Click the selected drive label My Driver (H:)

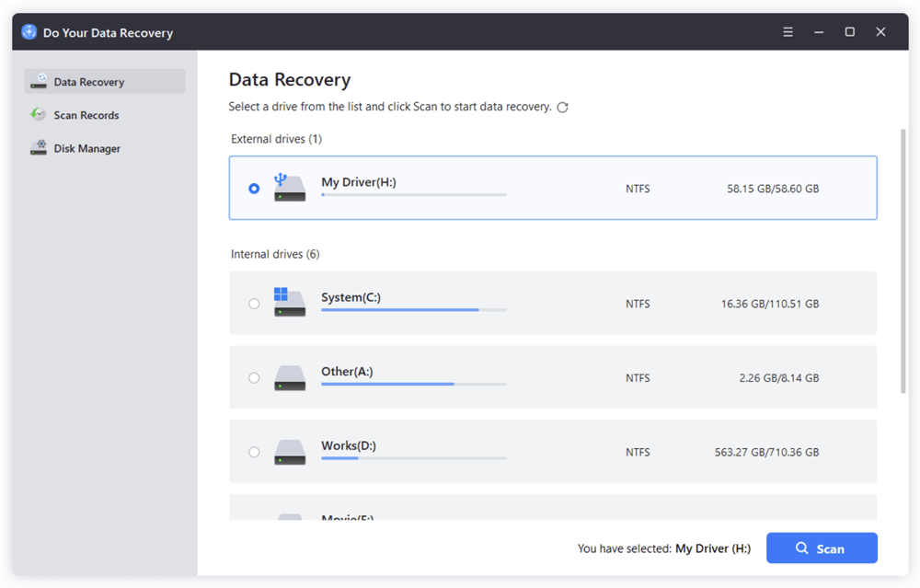[x=712, y=548]
